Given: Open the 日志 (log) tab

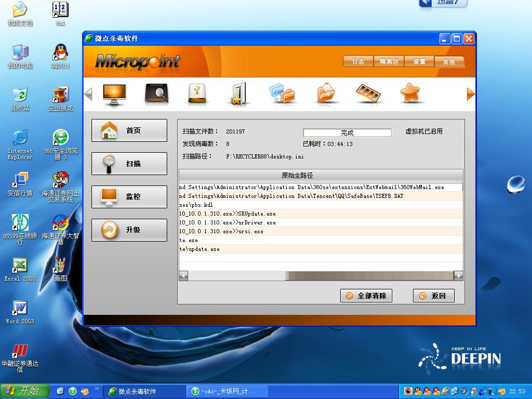Looking at the screenshot, I should point(358,61).
